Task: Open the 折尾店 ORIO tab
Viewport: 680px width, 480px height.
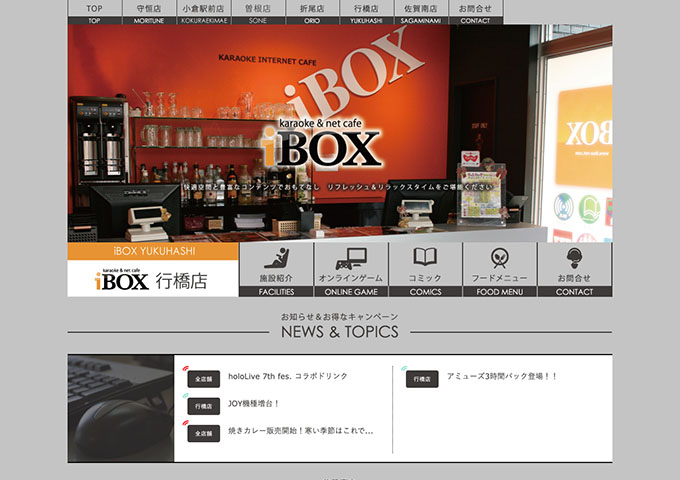Action: pyautogui.click(x=312, y=12)
